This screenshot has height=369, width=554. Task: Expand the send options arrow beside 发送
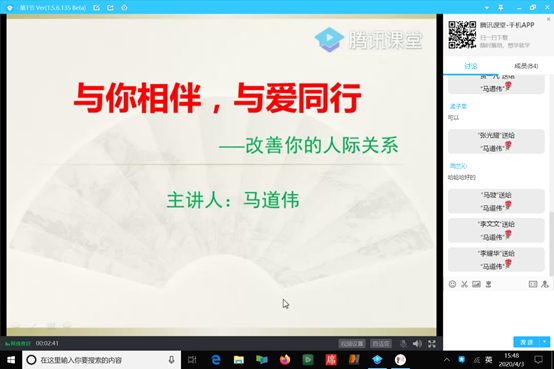click(545, 342)
